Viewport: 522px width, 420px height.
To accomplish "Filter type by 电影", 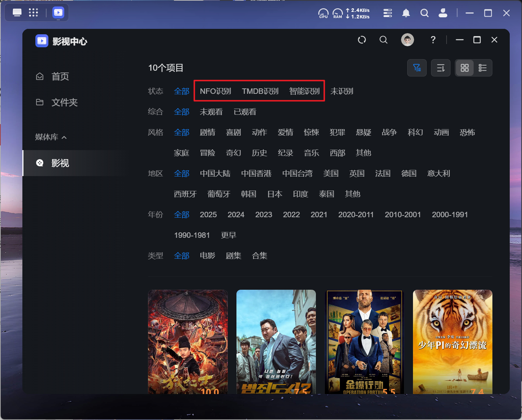I will 208,256.
